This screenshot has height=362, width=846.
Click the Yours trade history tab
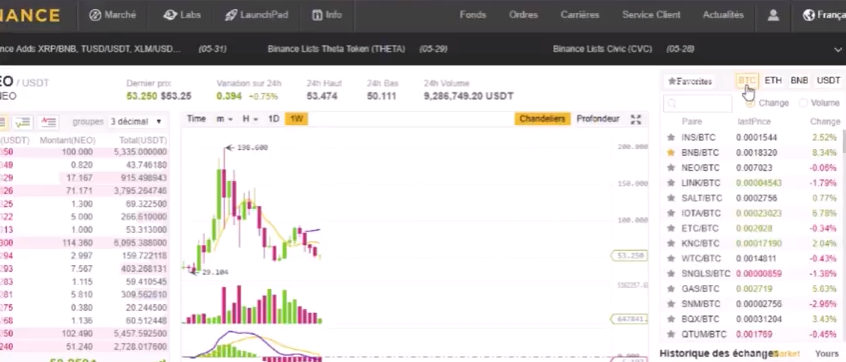click(x=827, y=353)
